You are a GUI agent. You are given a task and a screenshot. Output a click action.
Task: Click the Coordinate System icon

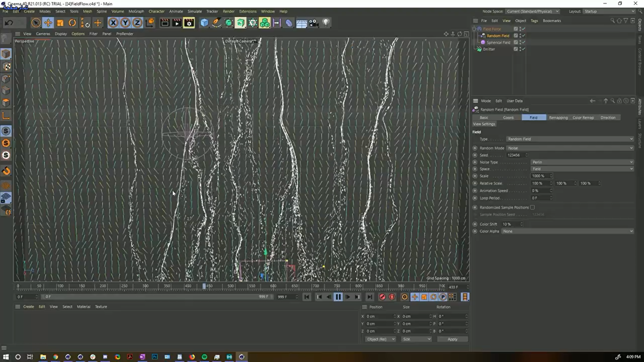point(150,23)
